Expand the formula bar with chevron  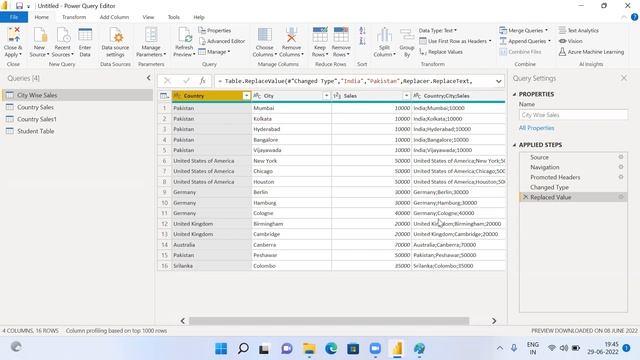coord(498,81)
